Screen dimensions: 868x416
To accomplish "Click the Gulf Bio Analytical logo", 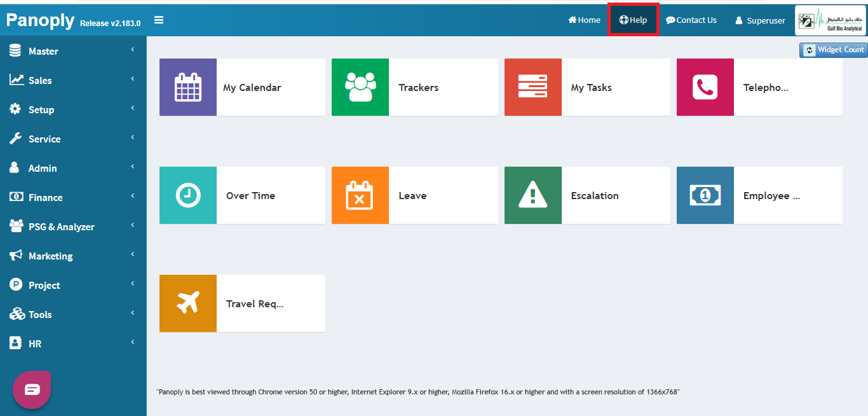I will (x=831, y=20).
